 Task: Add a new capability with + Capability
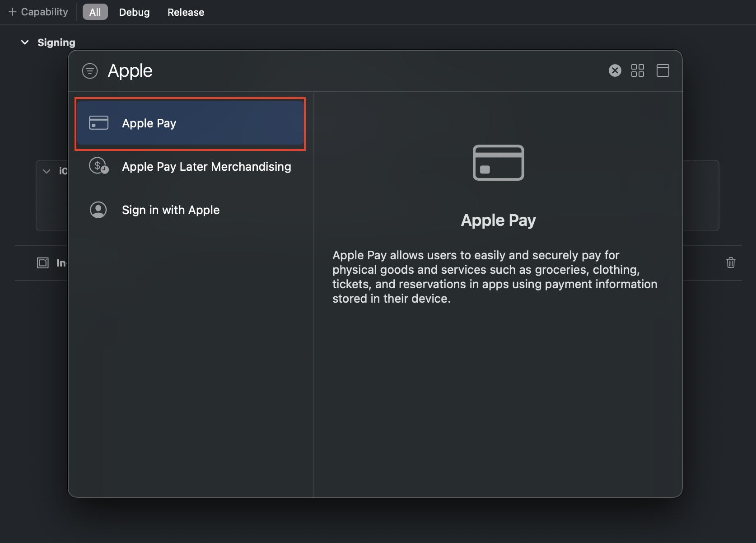38,12
